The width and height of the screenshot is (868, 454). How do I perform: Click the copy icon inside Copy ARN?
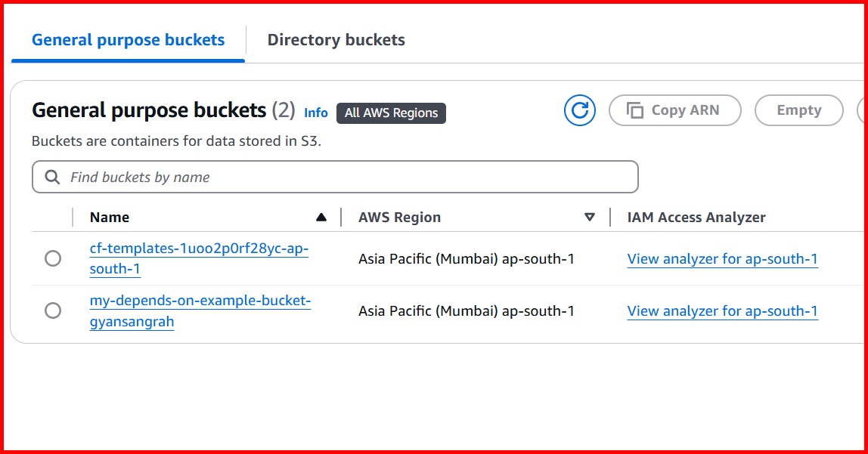(x=636, y=110)
